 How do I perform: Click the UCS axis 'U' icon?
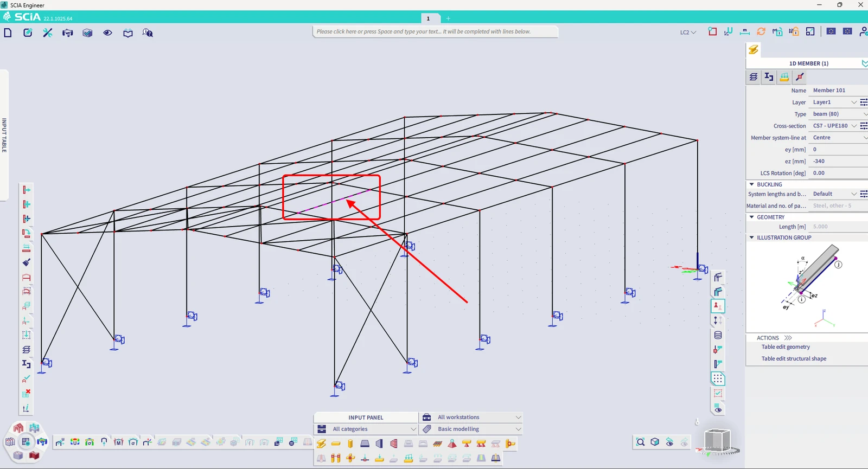728,31
